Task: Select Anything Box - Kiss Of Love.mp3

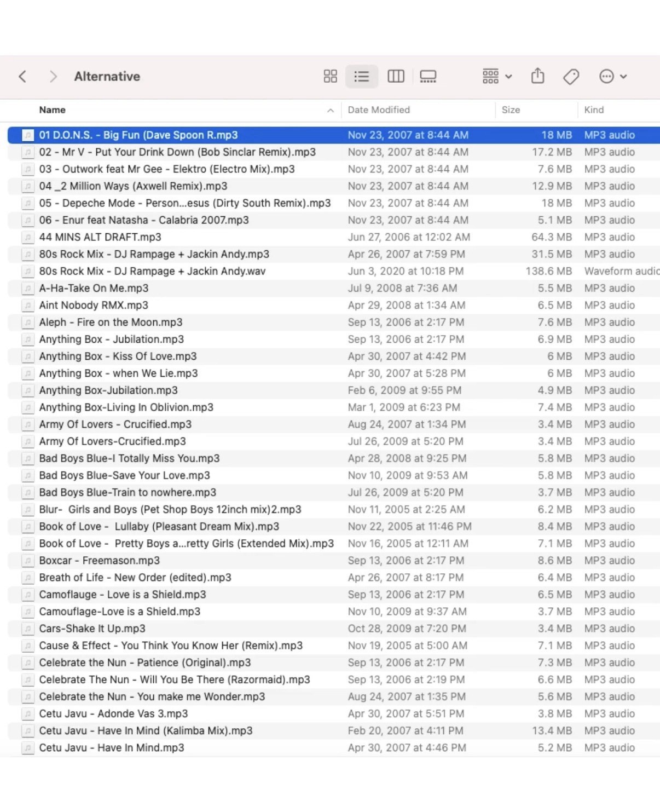Action: pos(118,356)
